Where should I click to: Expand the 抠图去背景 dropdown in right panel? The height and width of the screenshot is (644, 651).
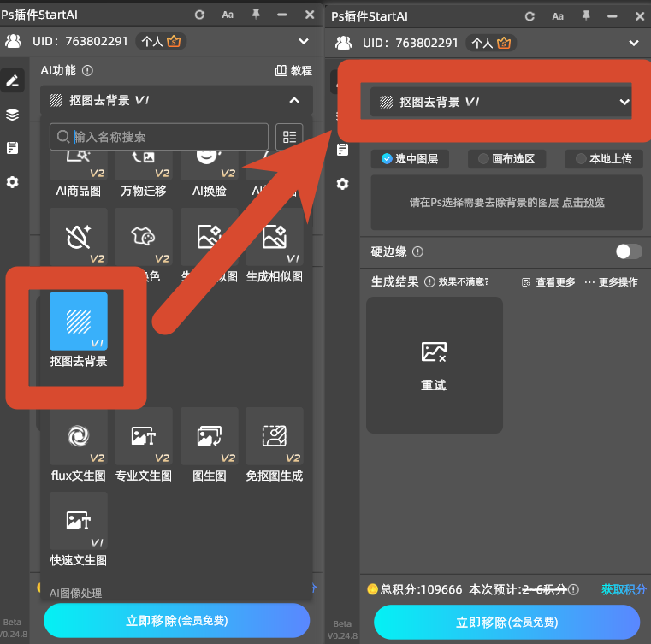coord(624,102)
